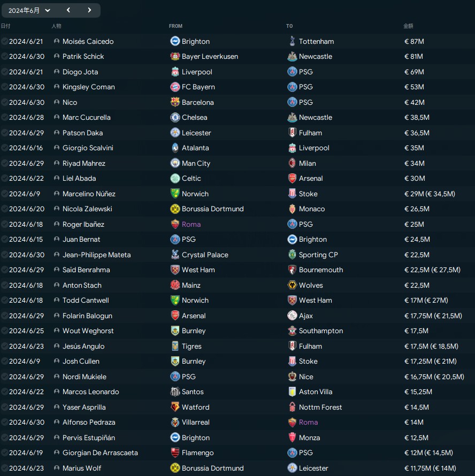Click Fulham badge in Patson Daka row

tap(292, 133)
